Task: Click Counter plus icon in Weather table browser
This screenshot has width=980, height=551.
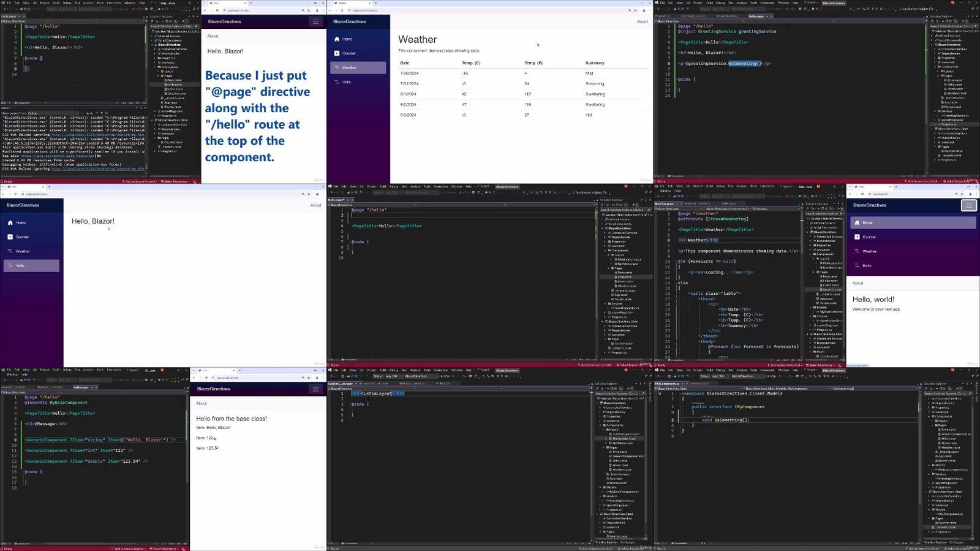Action: [336, 53]
